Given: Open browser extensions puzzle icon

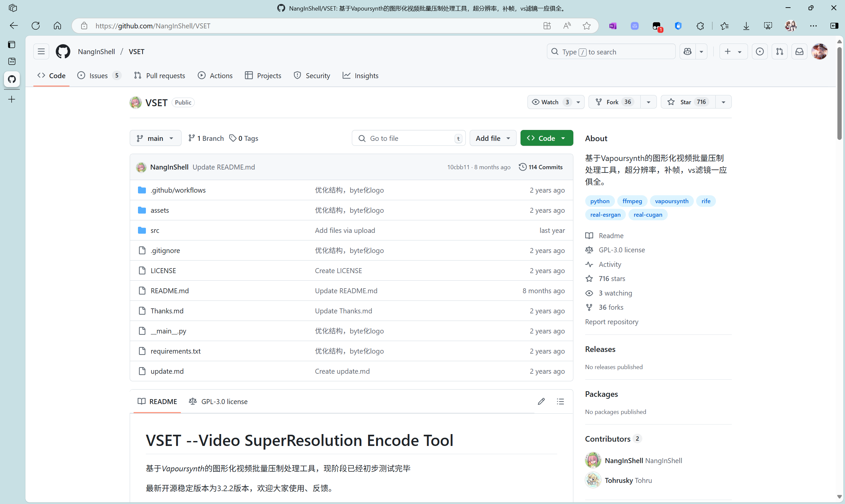Looking at the screenshot, I should 700,26.
